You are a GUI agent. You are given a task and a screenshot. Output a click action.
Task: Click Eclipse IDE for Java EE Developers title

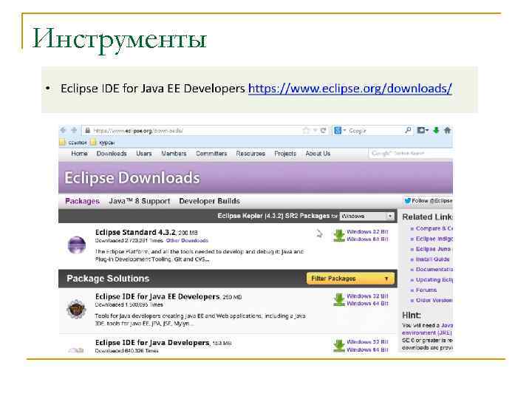pyautogui.click(x=157, y=297)
